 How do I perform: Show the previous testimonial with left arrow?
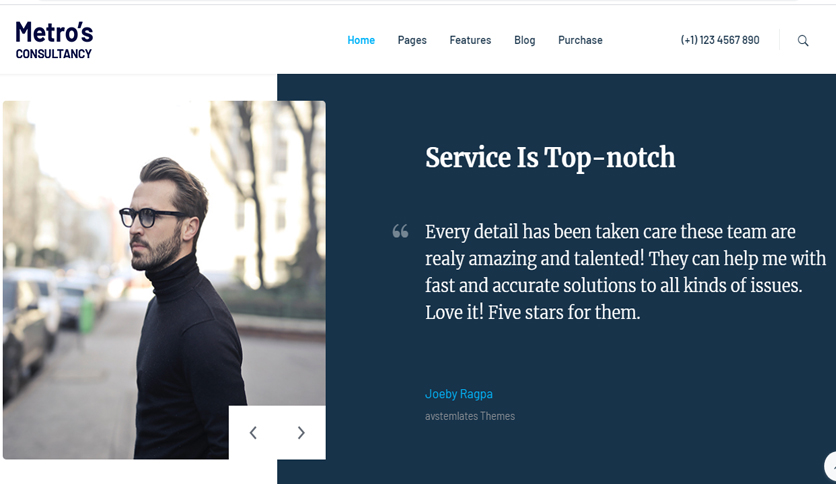(x=253, y=433)
